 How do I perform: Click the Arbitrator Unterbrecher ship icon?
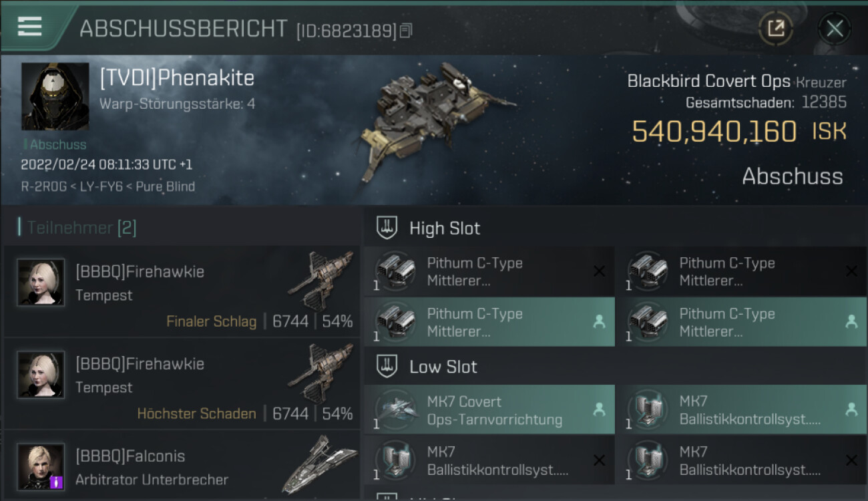(x=319, y=465)
